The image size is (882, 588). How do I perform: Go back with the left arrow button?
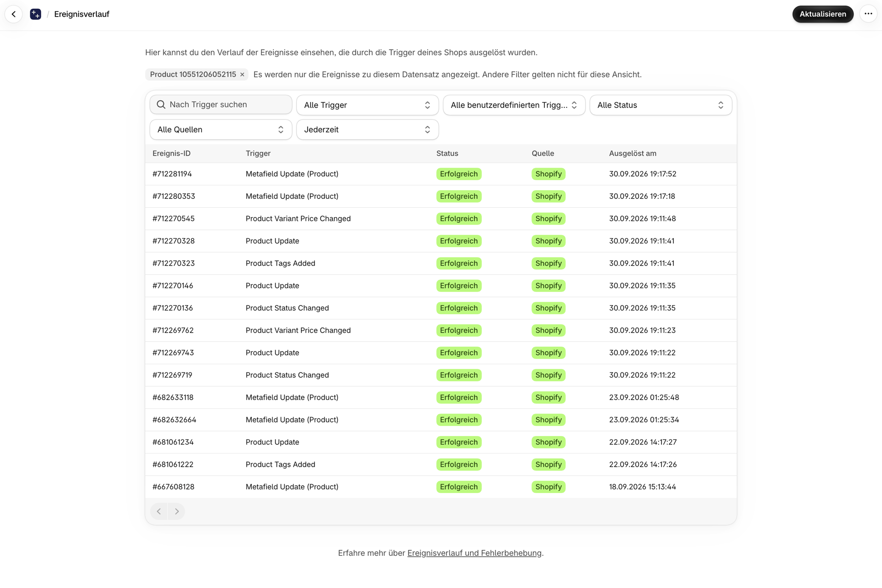pyautogui.click(x=14, y=14)
